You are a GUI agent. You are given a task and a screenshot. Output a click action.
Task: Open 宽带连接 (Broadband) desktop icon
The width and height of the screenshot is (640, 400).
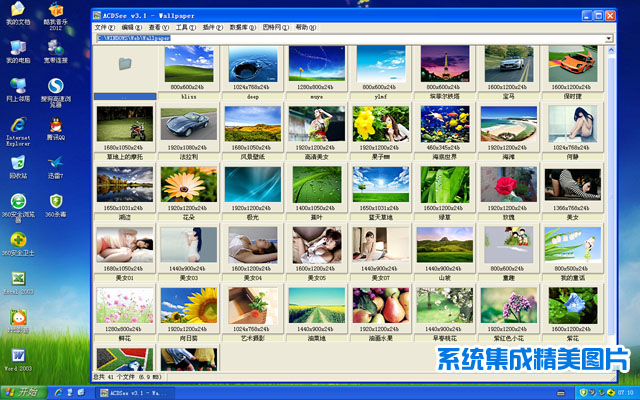pyautogui.click(x=56, y=52)
